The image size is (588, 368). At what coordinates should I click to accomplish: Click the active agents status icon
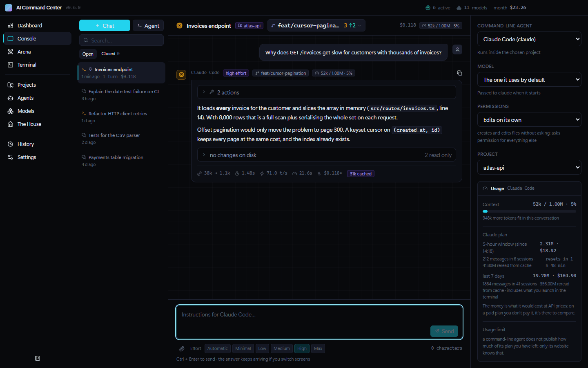[428, 7]
